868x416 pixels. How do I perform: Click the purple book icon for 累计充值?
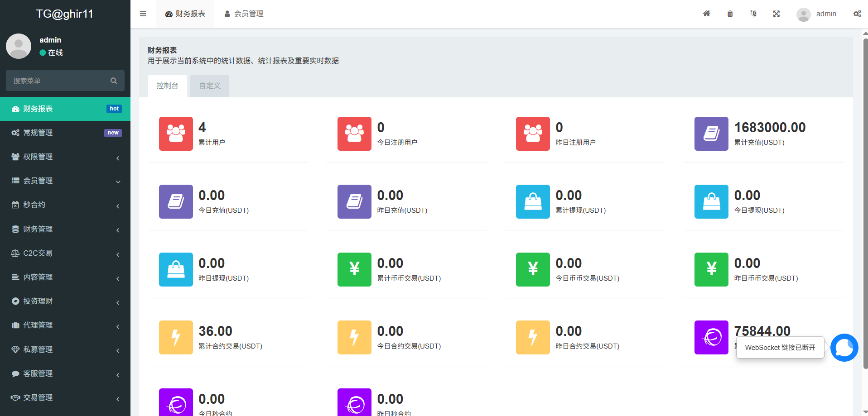(711, 134)
